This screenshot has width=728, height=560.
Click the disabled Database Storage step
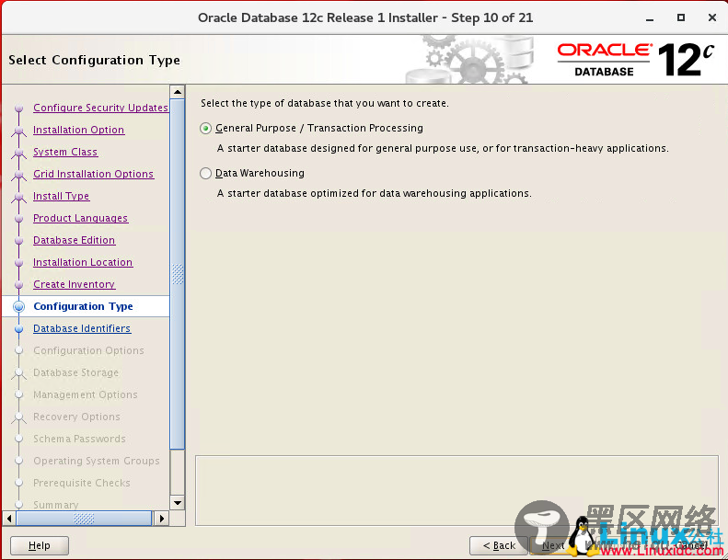75,372
